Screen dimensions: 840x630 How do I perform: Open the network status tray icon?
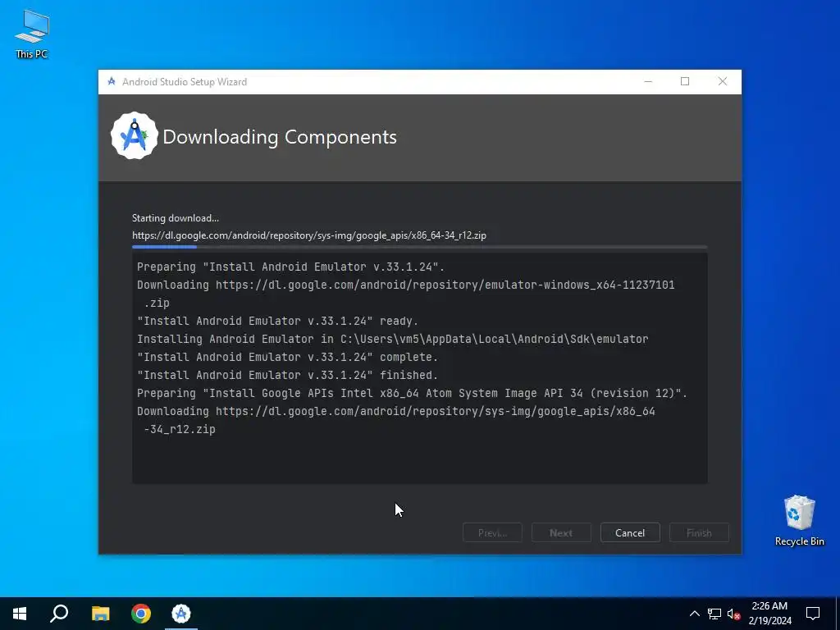pyautogui.click(x=714, y=614)
